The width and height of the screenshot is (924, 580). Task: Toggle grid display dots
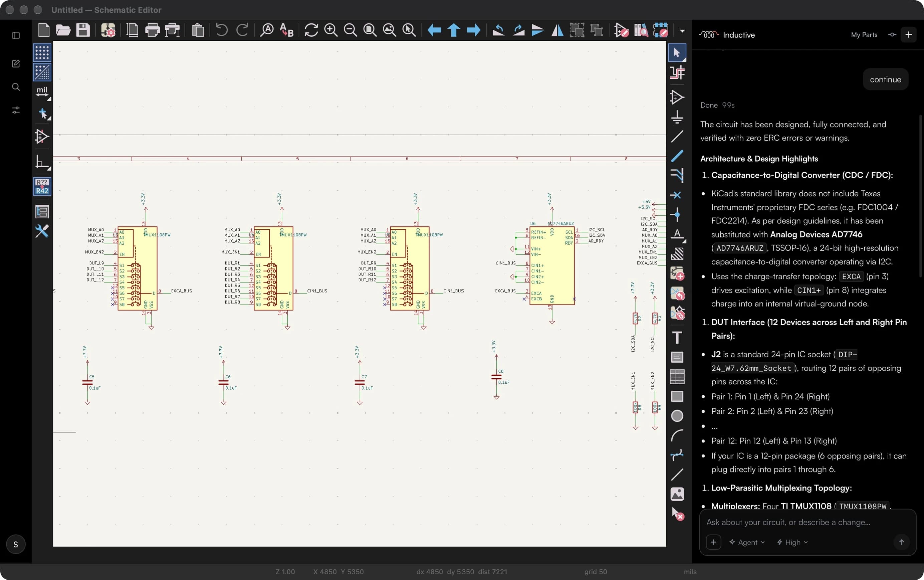[x=42, y=52]
